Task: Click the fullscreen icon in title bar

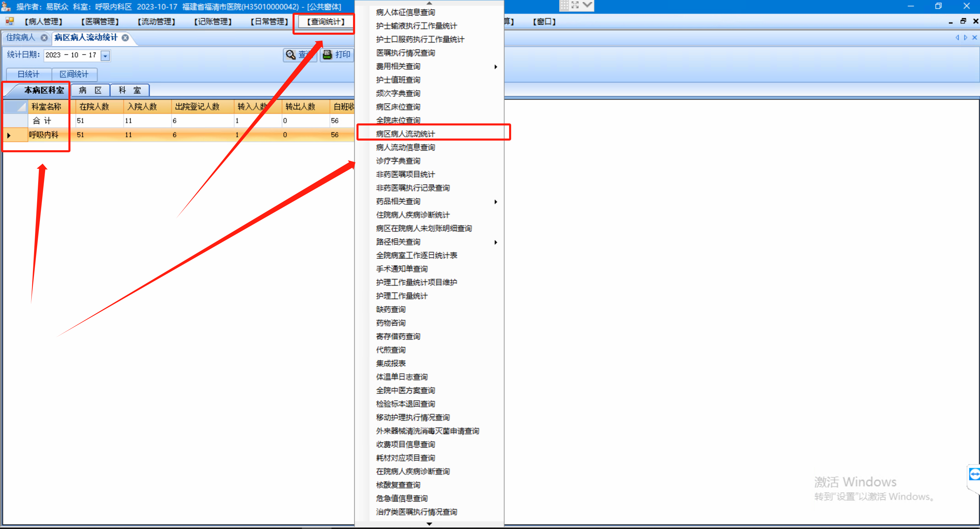Action: coord(575,5)
